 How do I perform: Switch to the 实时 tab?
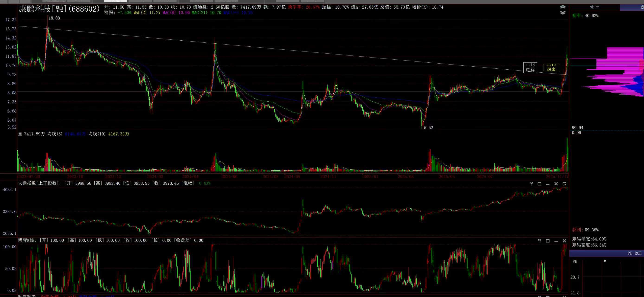point(594,7)
